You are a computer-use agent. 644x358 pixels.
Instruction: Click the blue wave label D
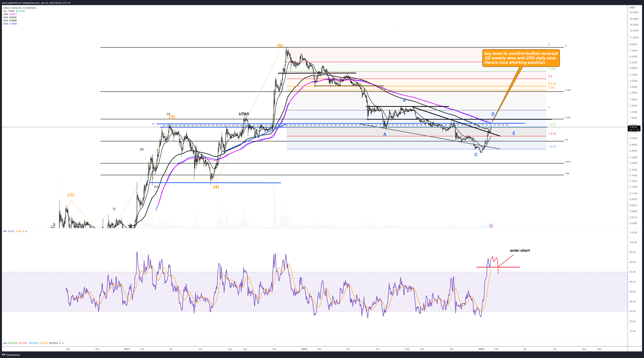click(493, 114)
